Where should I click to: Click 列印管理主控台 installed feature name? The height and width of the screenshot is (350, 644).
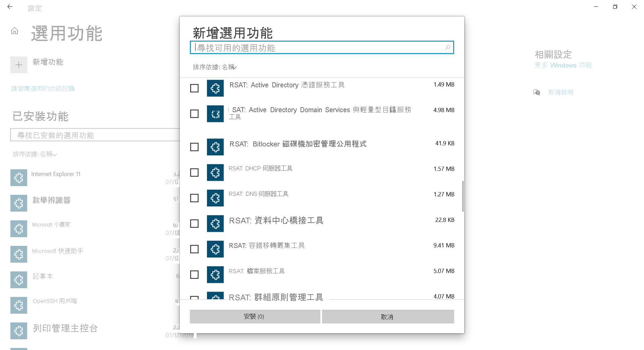point(65,328)
